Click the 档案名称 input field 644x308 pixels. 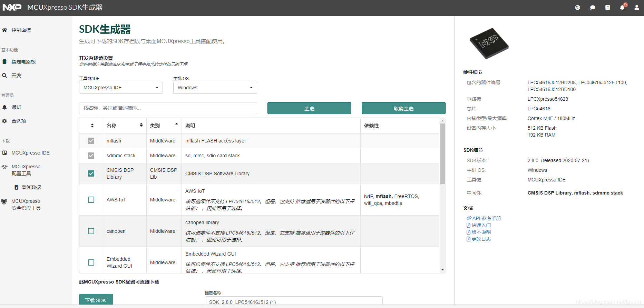pos(293,301)
